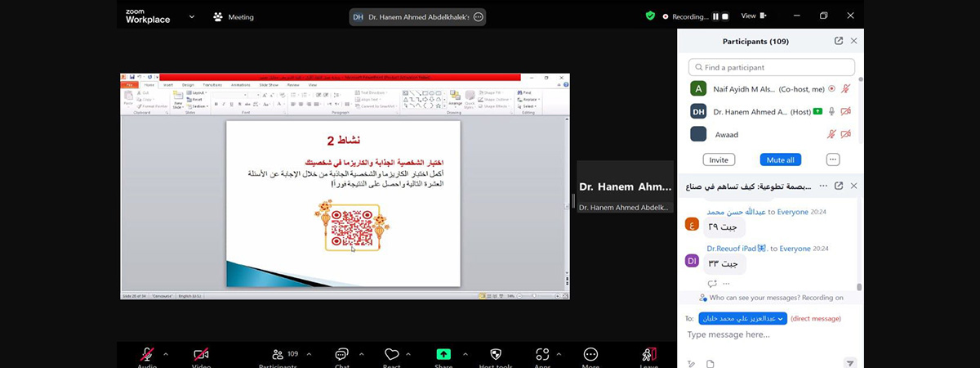Viewport: 980px width, 368px height.
Task: Expand the Zoom Workplace dropdown chevron
Action: point(192,16)
